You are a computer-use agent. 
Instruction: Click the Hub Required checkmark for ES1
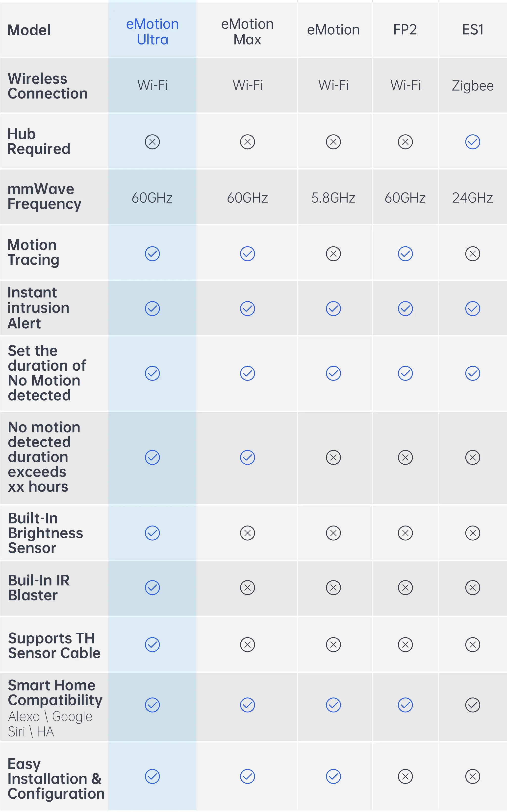tap(472, 142)
